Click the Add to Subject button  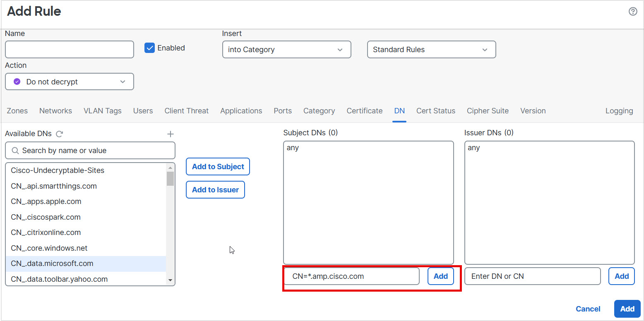click(x=218, y=166)
